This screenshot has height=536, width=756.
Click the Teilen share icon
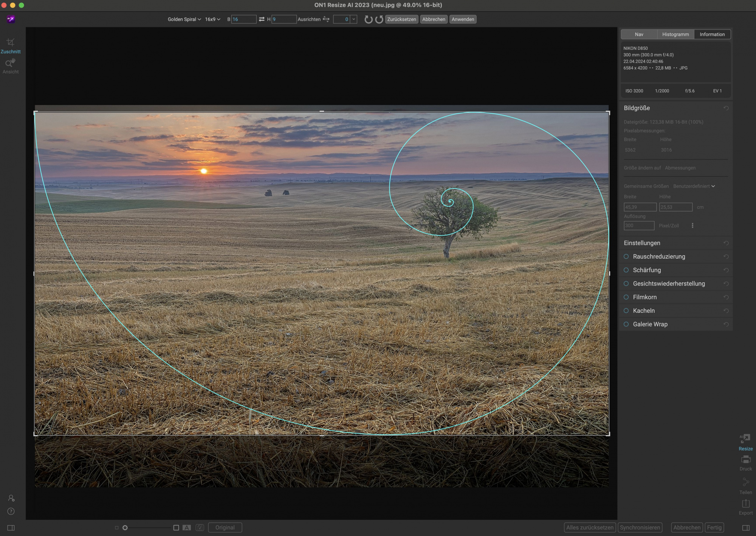tap(745, 482)
